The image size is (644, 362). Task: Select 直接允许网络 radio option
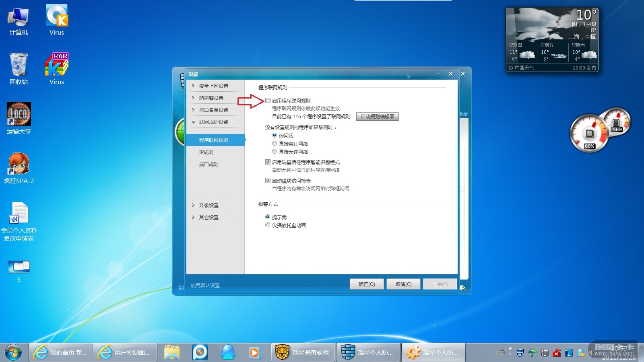[x=275, y=152]
